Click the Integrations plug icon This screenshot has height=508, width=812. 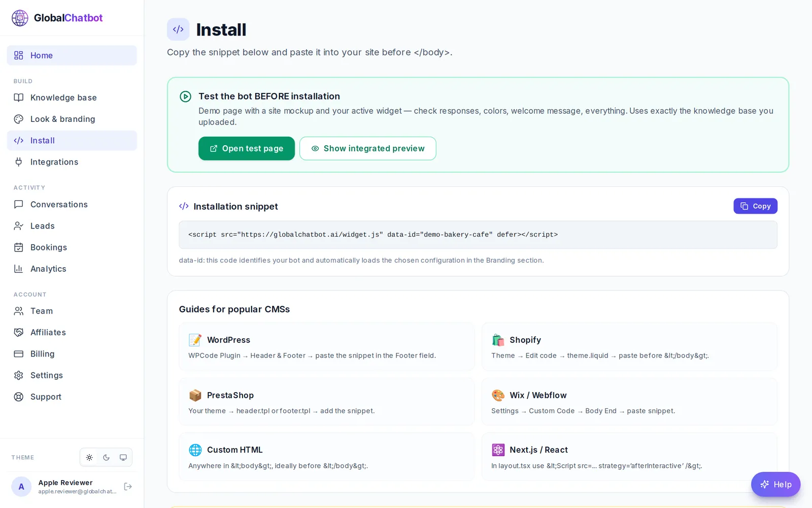click(x=19, y=162)
